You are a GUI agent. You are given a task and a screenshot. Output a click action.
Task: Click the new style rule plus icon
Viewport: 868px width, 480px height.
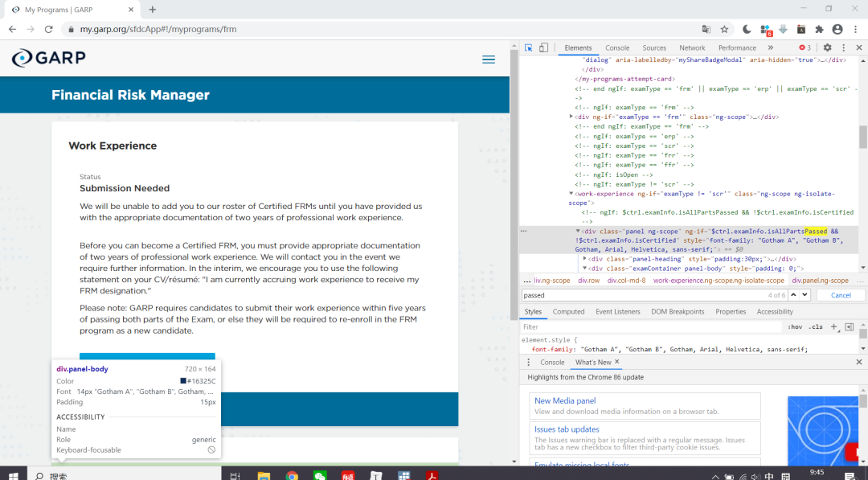[833, 327]
